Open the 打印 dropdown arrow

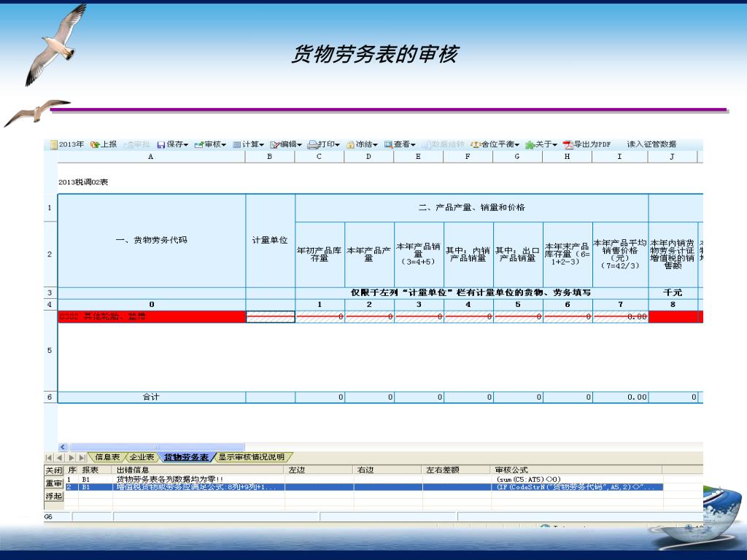pyautogui.click(x=337, y=145)
